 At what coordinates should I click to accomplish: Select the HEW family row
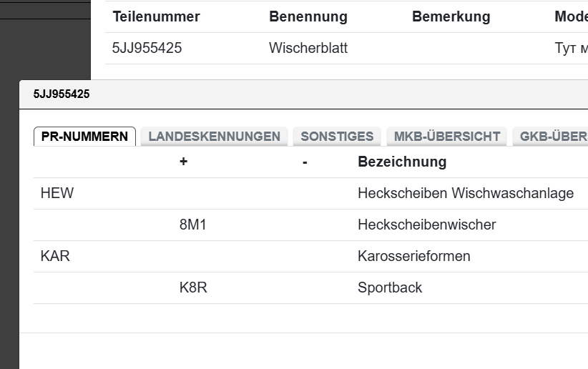[x=57, y=193]
